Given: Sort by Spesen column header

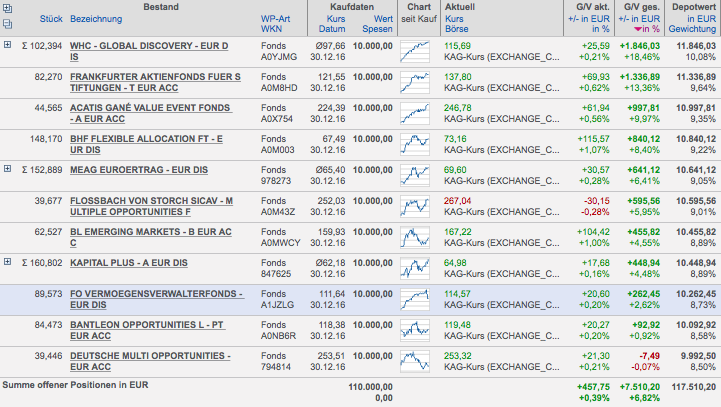Looking at the screenshot, I should click(x=378, y=29).
